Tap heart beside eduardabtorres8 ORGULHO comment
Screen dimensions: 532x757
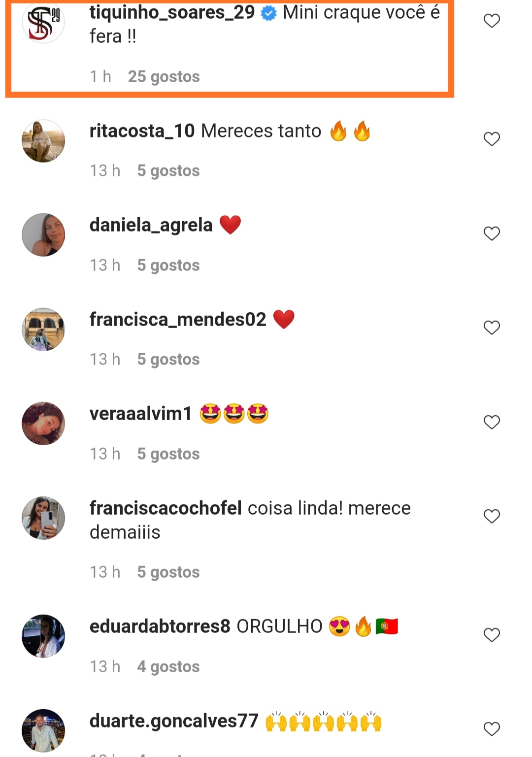click(x=492, y=634)
